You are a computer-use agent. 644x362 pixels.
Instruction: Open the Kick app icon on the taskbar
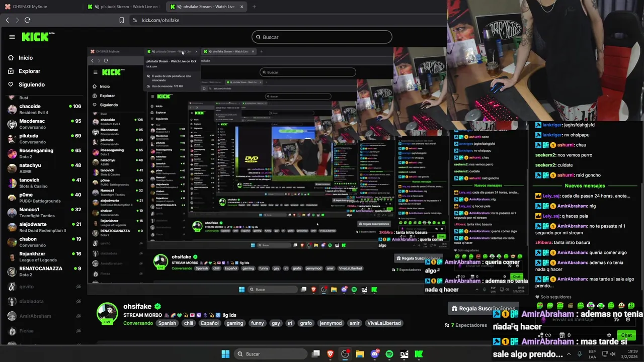(419, 354)
